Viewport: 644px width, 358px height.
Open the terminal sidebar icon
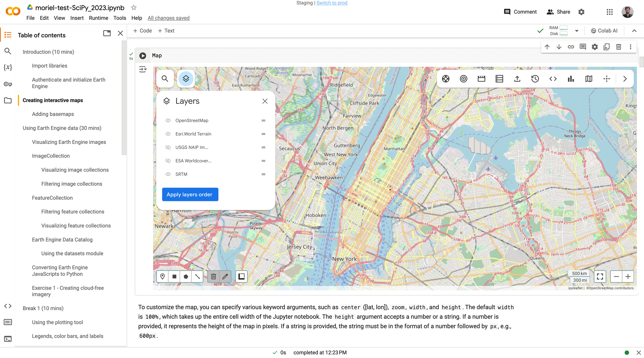[x=8, y=339]
